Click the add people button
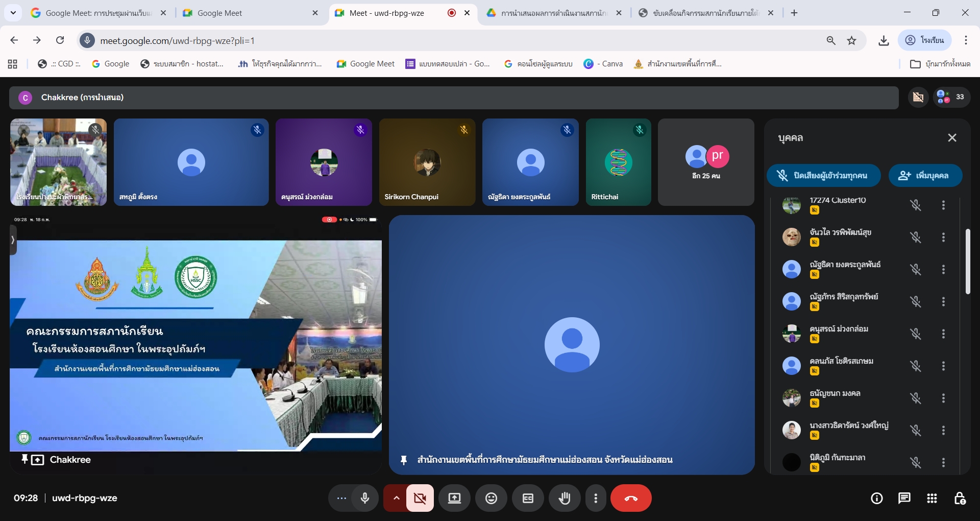980x521 pixels. point(925,176)
